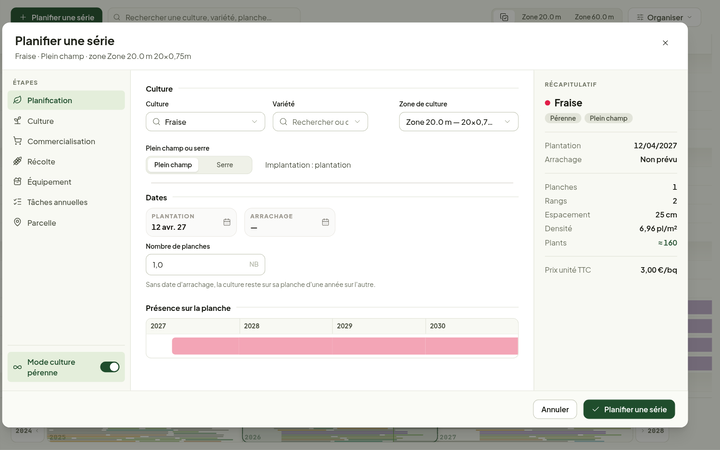
Task: Click the checklist icon beside Tâches annuelles
Action: (17, 202)
